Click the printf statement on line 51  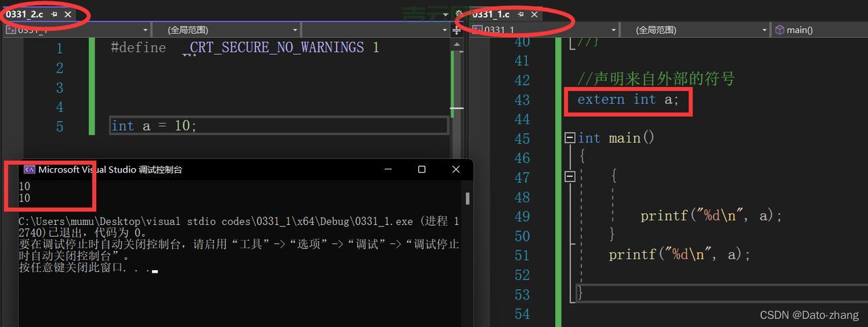pyautogui.click(x=679, y=254)
